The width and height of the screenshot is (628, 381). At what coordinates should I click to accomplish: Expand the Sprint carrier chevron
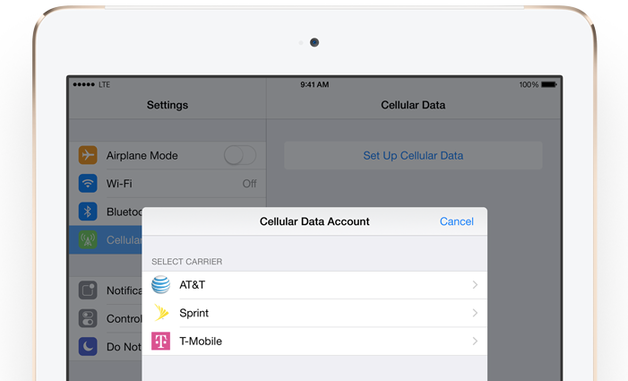coord(475,313)
